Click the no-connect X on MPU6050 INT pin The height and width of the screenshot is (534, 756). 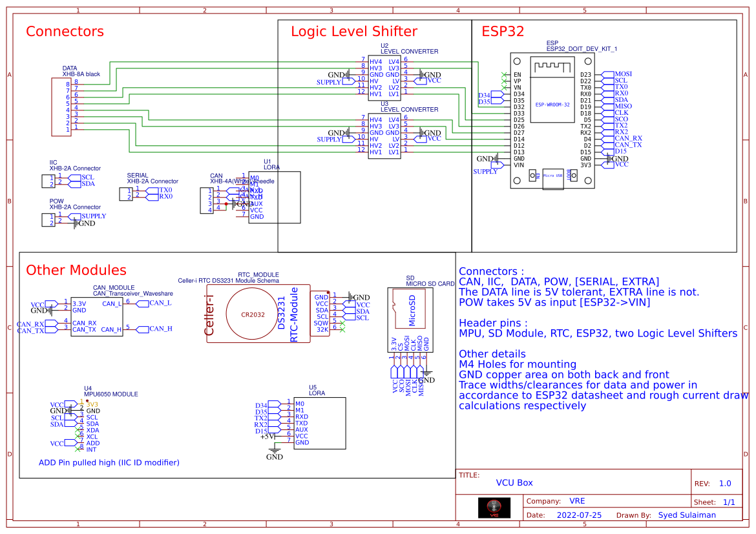(78, 449)
